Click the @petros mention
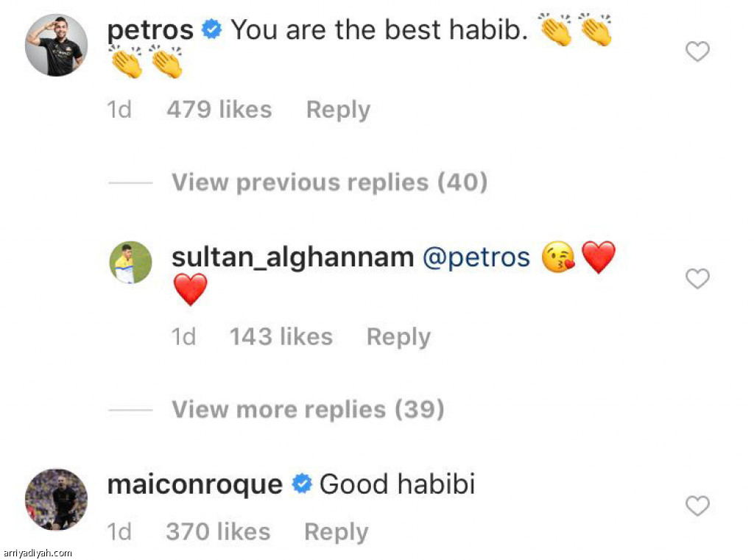The width and height of the screenshot is (754, 560). pos(476,258)
